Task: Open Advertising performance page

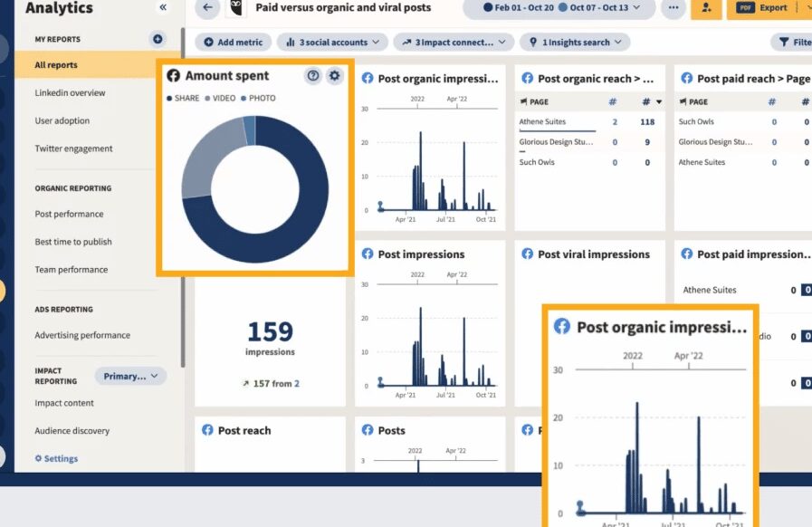Action: click(x=82, y=335)
